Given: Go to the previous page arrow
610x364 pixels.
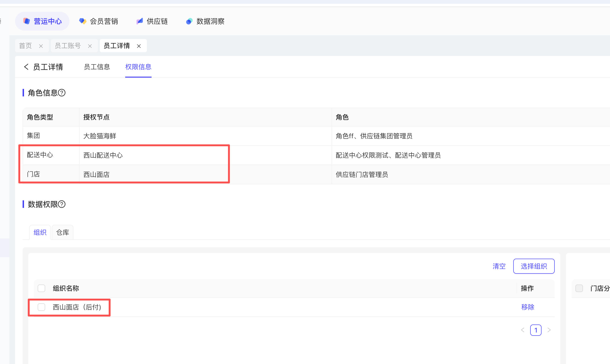Looking at the screenshot, I should pos(523,330).
